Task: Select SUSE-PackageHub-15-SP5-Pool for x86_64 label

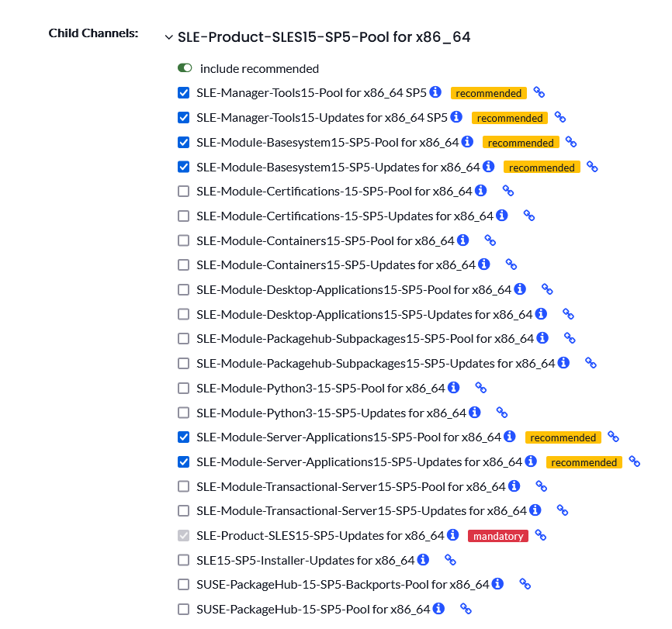Action: click(313, 610)
